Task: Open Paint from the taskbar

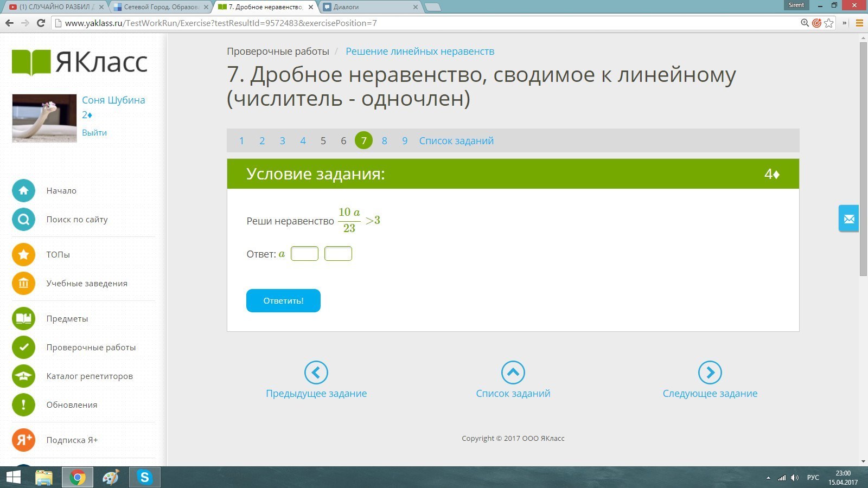Action: tap(111, 477)
